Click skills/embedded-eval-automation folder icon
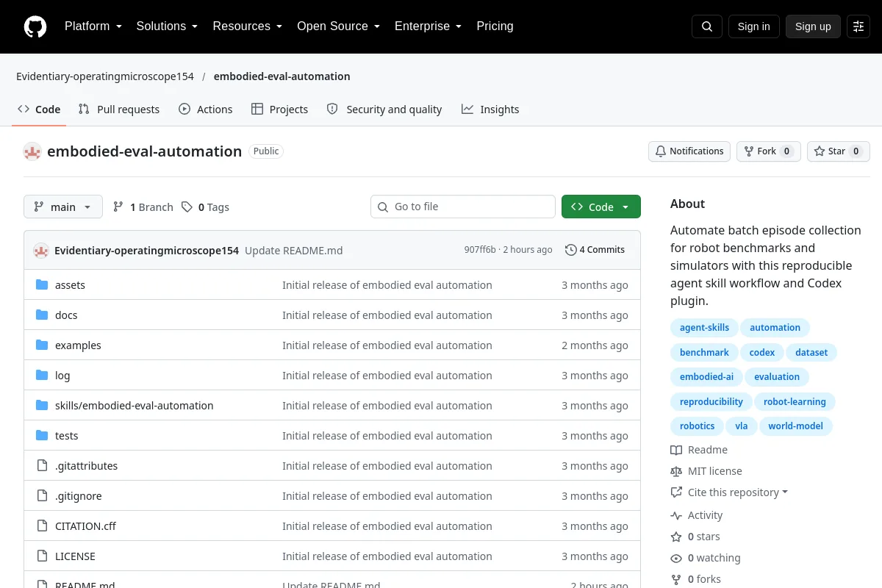 (x=42, y=406)
